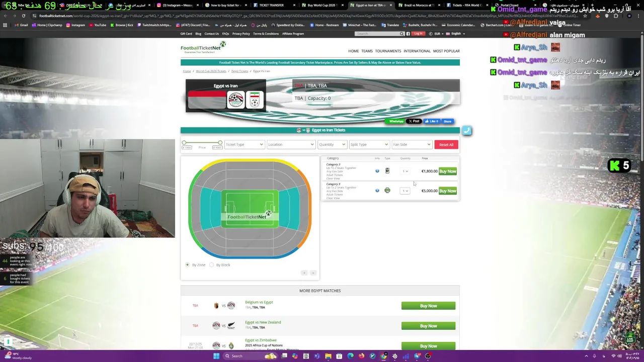Viewport: 644px width, 362px height.
Task: Open the Split Type dropdown filter
Action: tap(369, 144)
